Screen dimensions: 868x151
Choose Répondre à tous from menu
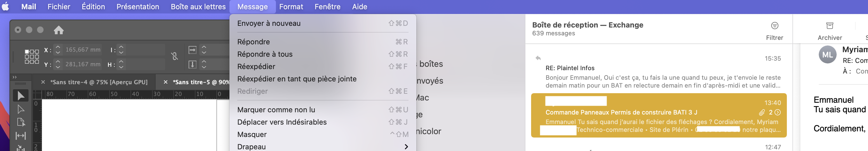pyautogui.click(x=265, y=54)
